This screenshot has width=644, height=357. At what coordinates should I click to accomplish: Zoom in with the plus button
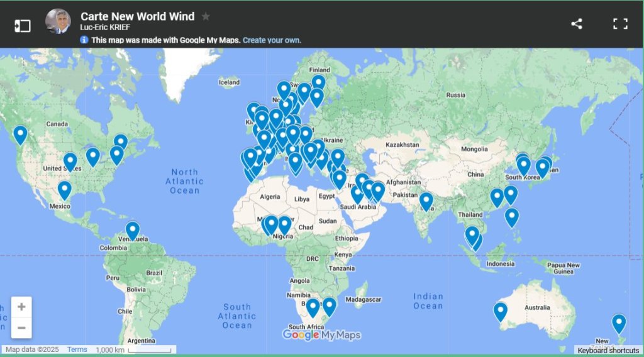click(21, 307)
